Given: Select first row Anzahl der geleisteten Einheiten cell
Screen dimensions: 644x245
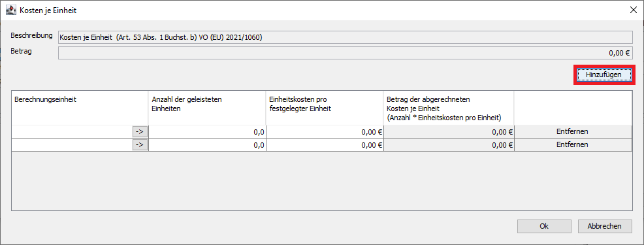Looking at the screenshot, I should [x=208, y=131].
